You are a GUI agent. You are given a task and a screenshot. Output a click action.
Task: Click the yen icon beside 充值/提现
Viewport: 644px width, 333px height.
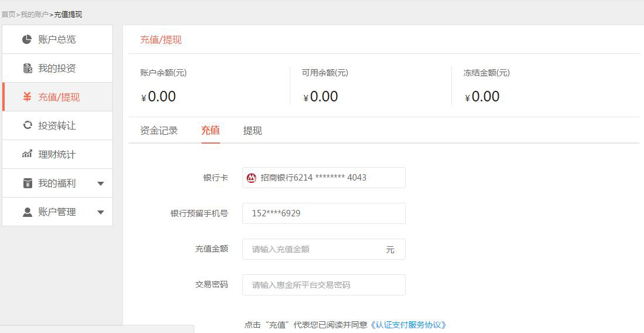(x=27, y=97)
